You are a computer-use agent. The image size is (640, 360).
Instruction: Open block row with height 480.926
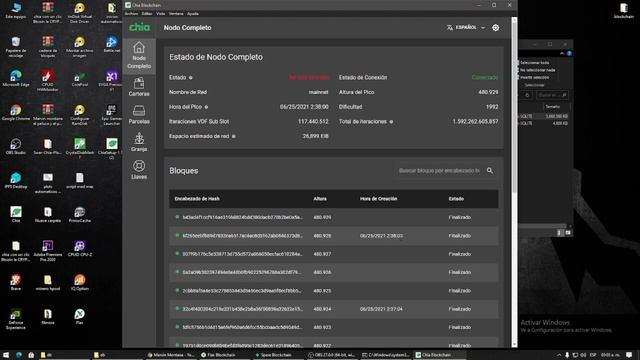click(x=333, y=272)
